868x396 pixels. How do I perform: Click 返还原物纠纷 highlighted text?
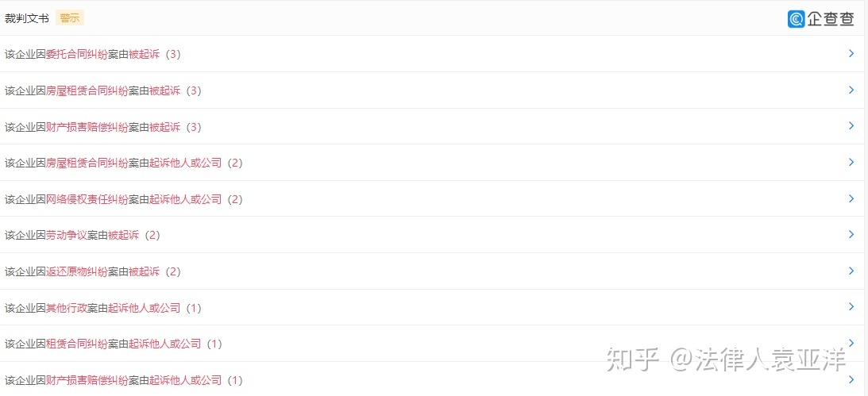[x=77, y=272]
